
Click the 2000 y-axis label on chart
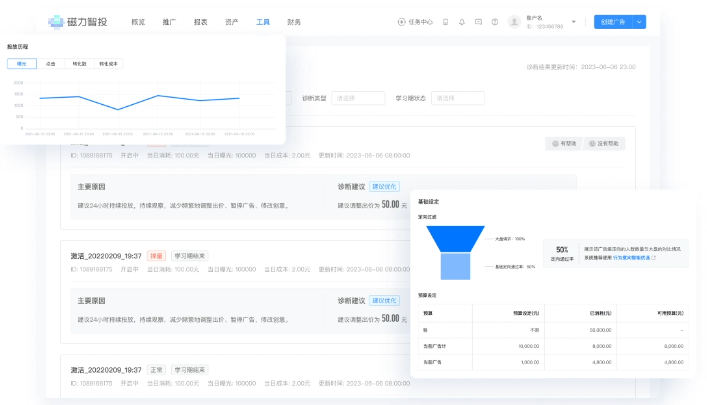coord(18,83)
